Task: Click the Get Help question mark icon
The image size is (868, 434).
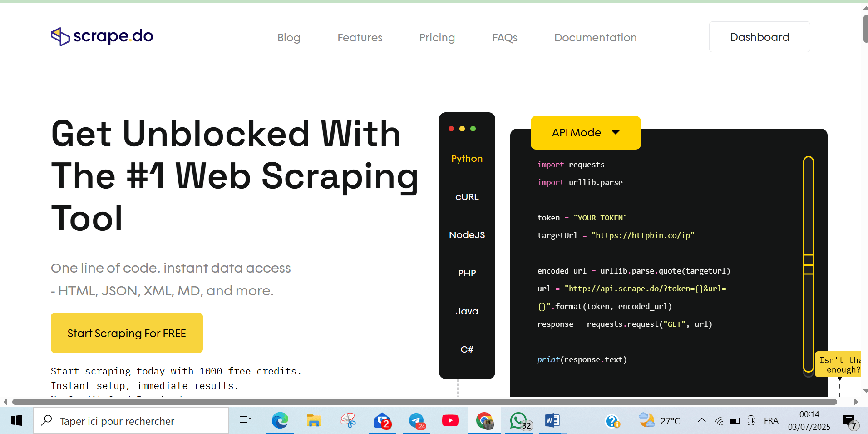Action: click(612, 421)
